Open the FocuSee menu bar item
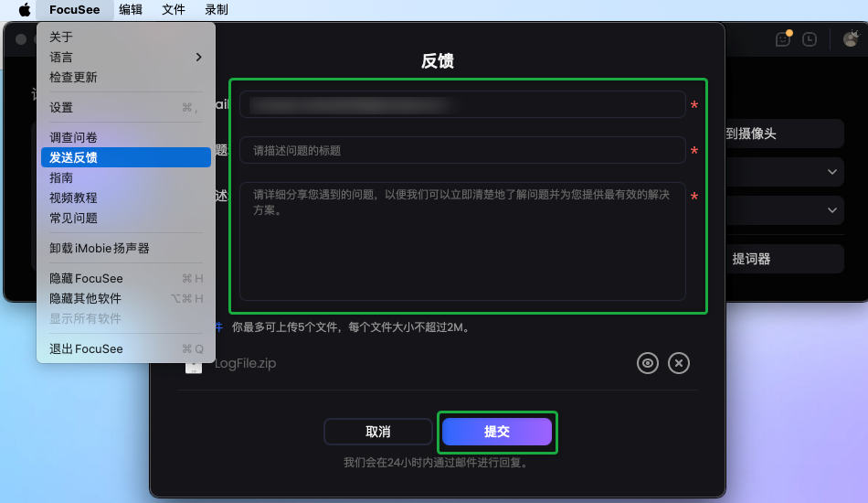Screen dimensions: 868x503 (x=75, y=10)
